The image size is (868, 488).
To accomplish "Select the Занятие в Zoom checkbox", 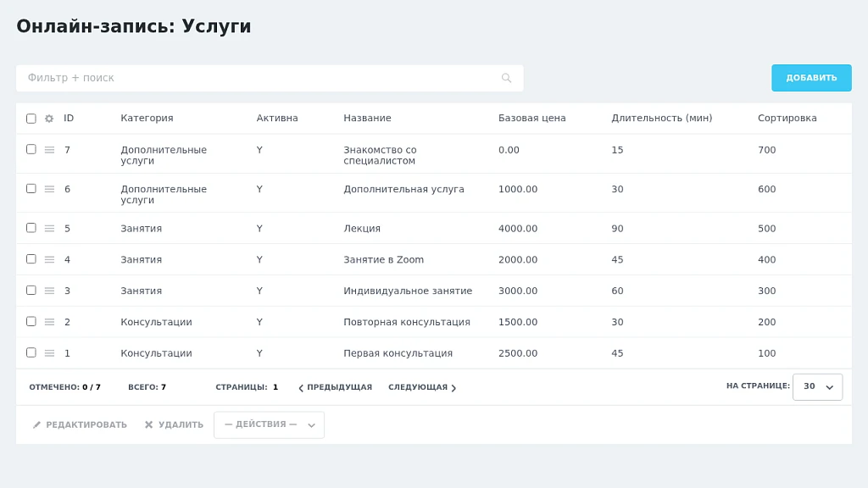I will click(31, 259).
